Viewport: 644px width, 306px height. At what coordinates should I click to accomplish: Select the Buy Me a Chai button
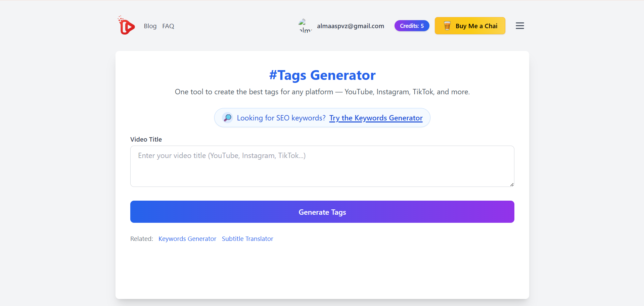470,25
